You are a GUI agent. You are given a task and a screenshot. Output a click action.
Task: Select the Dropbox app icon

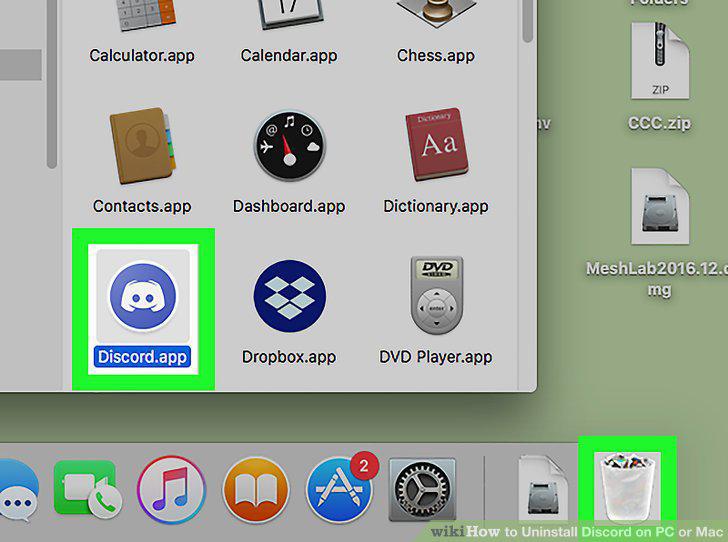(x=290, y=296)
